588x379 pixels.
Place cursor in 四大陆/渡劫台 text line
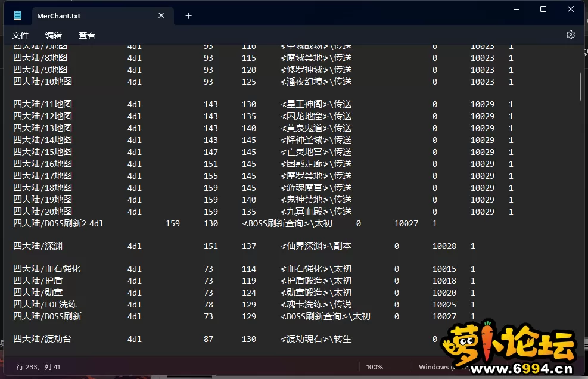(43, 339)
